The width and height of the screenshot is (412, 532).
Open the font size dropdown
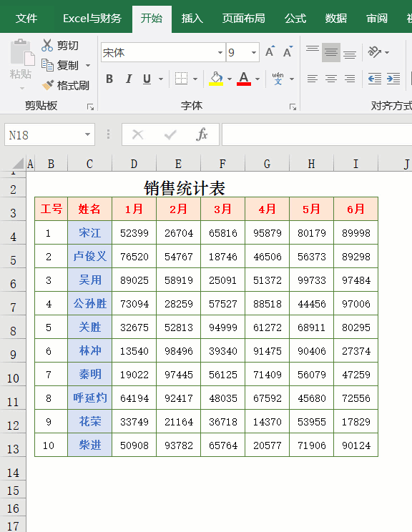(253, 52)
